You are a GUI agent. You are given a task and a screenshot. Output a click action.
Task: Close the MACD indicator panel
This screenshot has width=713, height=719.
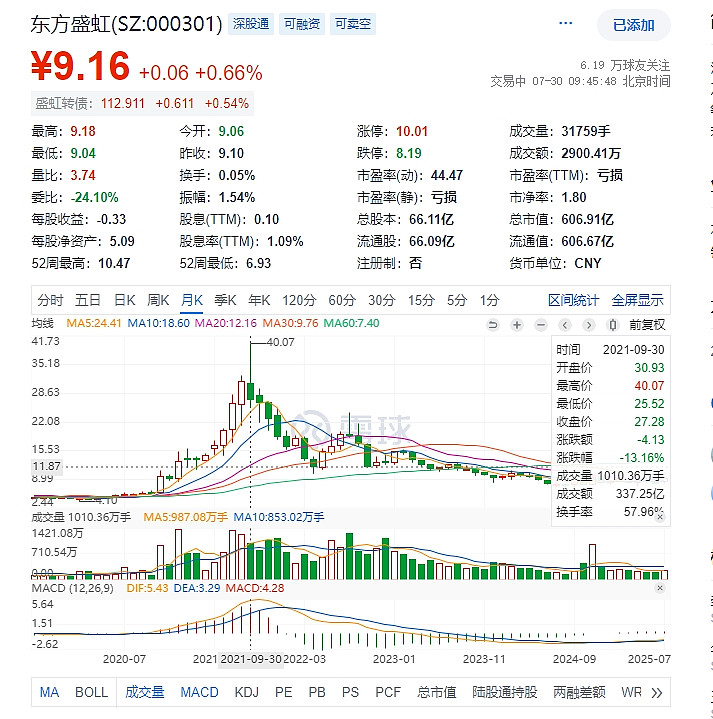[x=660, y=588]
